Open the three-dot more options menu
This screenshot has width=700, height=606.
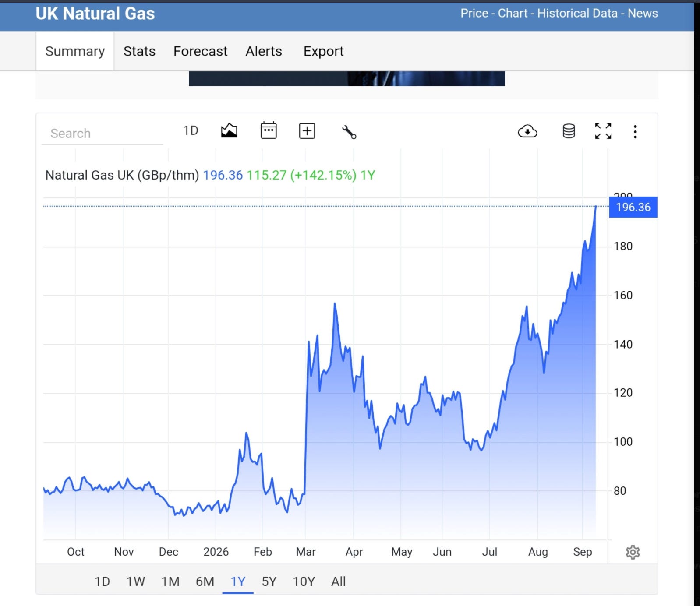click(x=635, y=132)
